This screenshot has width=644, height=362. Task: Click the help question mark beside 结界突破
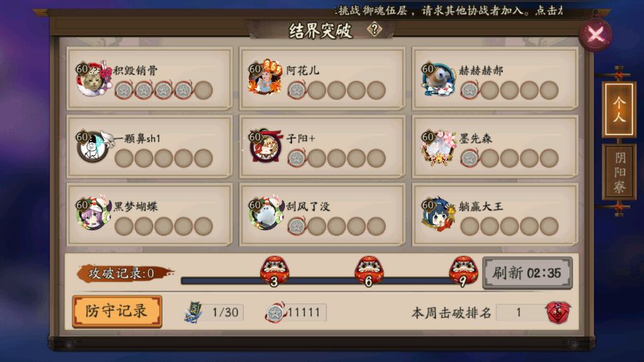click(374, 29)
